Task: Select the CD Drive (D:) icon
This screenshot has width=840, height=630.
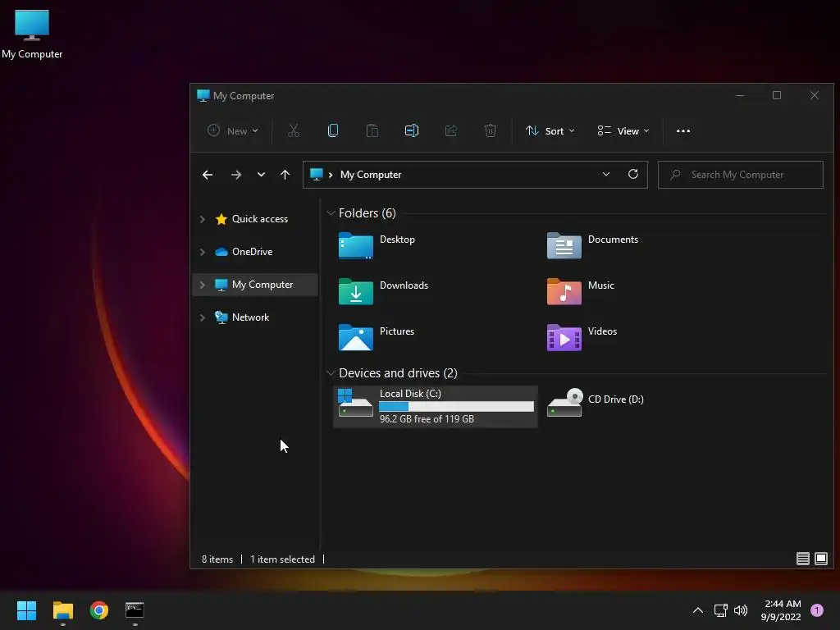Action: tap(564, 402)
